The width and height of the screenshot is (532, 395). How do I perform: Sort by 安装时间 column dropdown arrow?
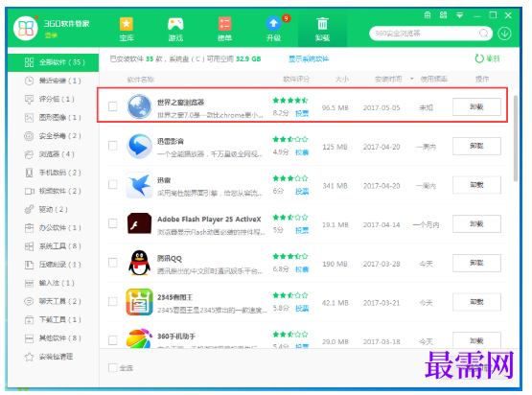click(x=412, y=79)
